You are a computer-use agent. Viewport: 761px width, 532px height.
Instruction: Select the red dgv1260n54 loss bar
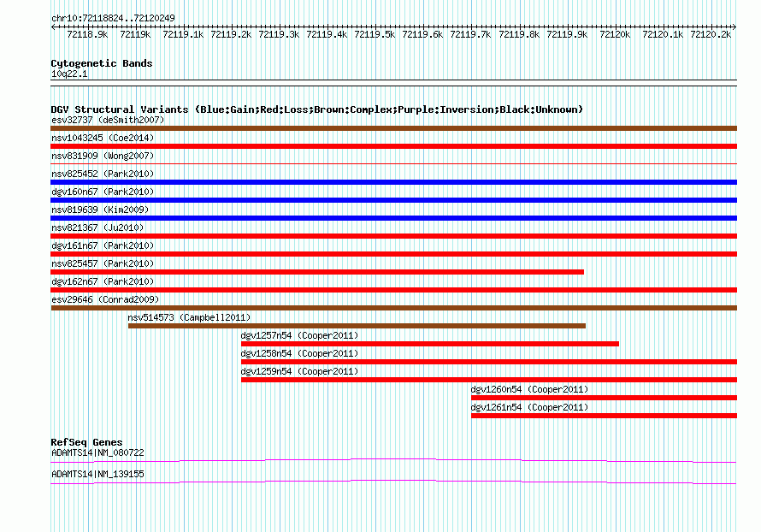coord(605,398)
